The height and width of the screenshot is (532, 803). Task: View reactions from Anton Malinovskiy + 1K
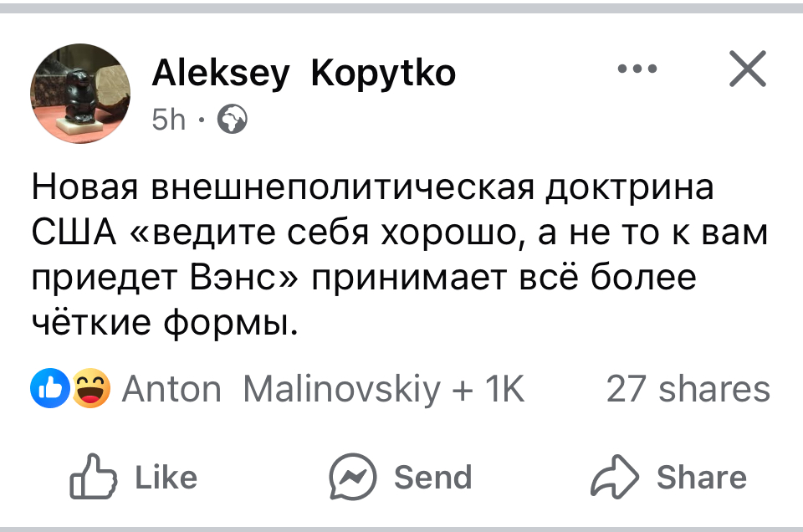323,389
